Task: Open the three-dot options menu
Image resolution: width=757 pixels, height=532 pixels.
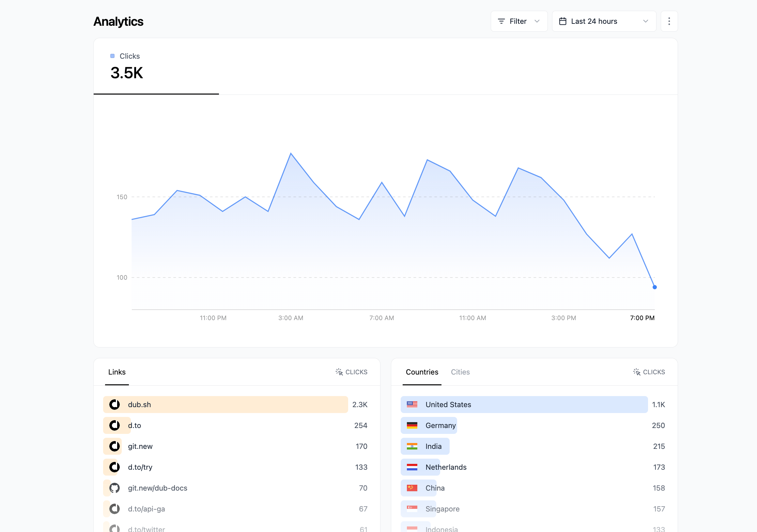Action: point(669,21)
